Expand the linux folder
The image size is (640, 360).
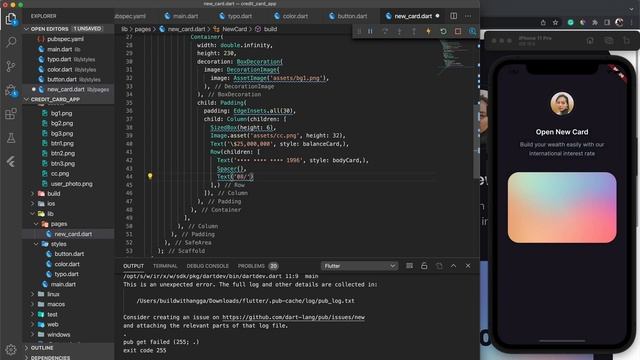coord(53,294)
